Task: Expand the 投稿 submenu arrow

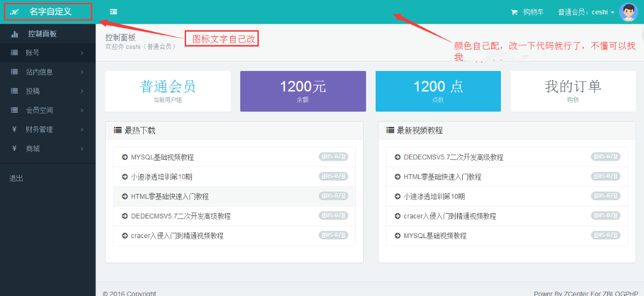Action: (x=82, y=91)
